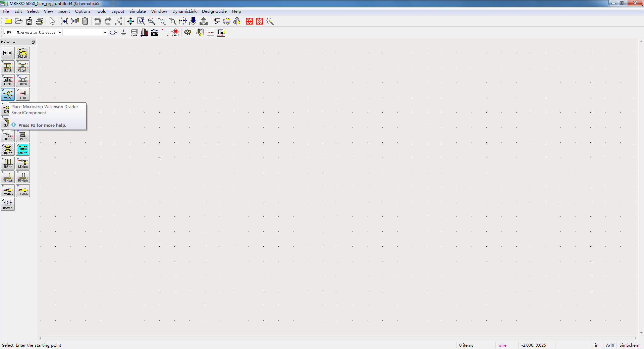The image size is (644, 349).
Task: Click the Print icon in toolbar
Action: tap(40, 21)
